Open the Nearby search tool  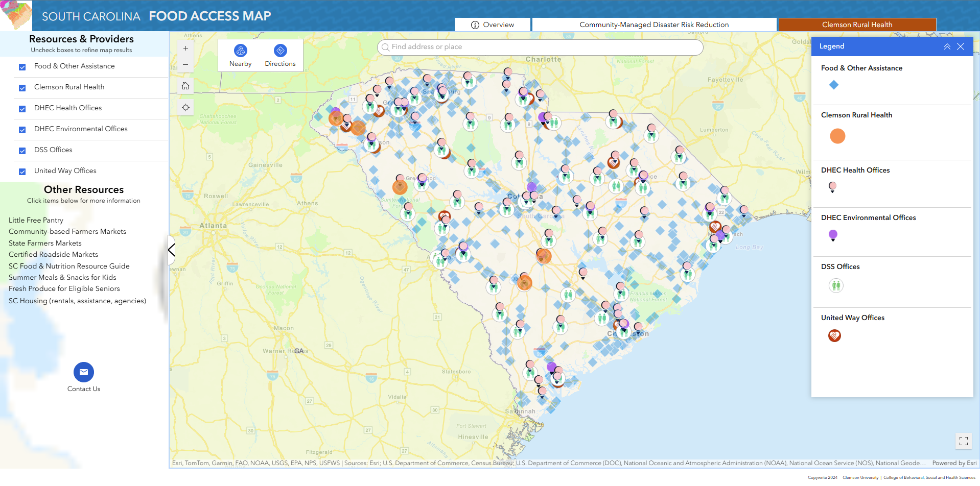pos(240,55)
